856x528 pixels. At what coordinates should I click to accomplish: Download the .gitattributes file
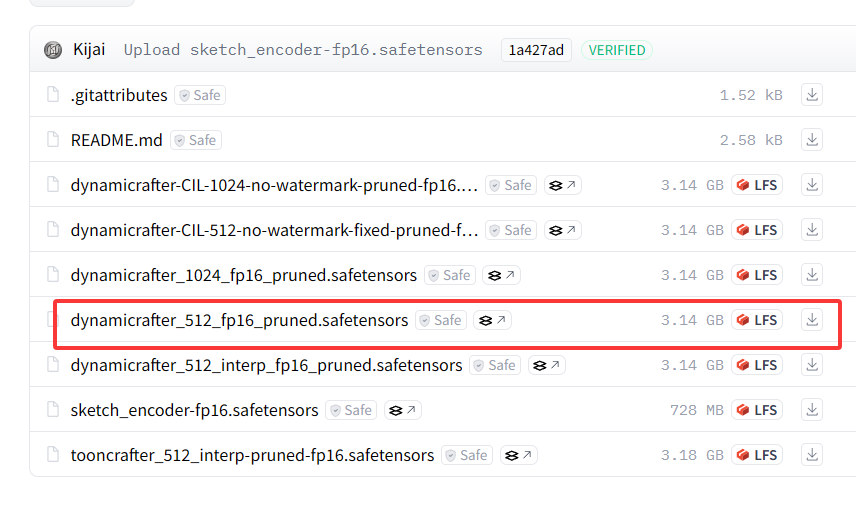point(812,95)
